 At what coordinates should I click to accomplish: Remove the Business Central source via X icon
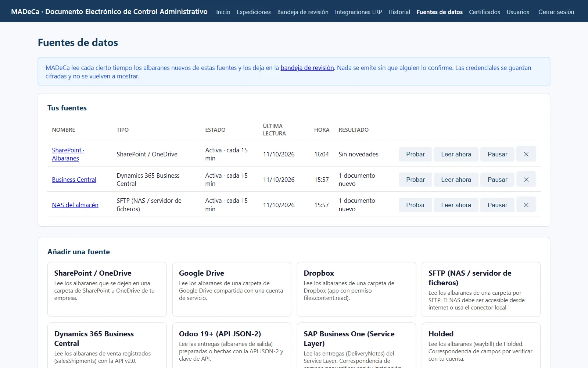pos(526,180)
